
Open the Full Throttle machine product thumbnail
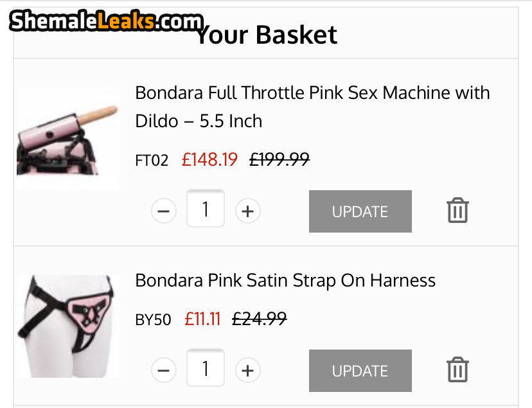coord(67,139)
